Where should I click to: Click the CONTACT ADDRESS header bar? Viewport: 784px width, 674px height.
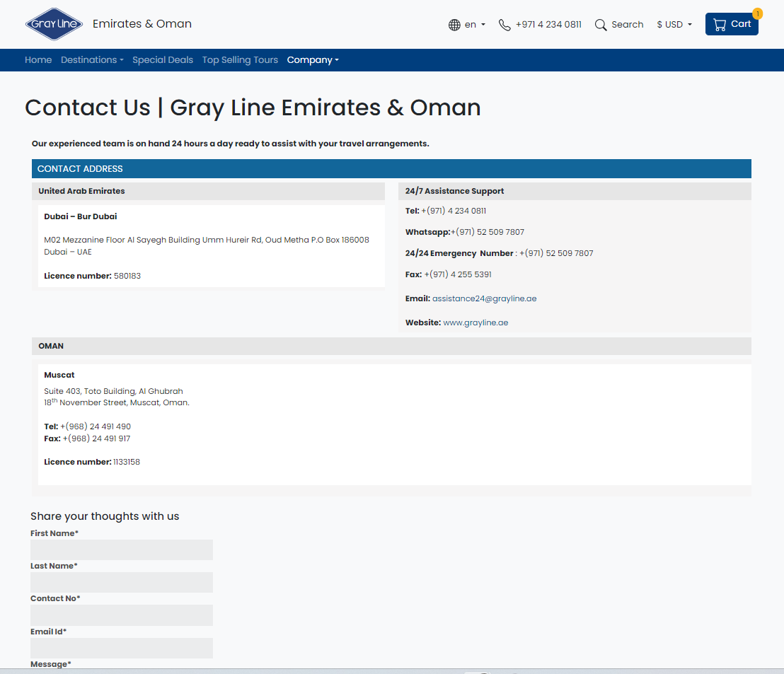pos(391,169)
